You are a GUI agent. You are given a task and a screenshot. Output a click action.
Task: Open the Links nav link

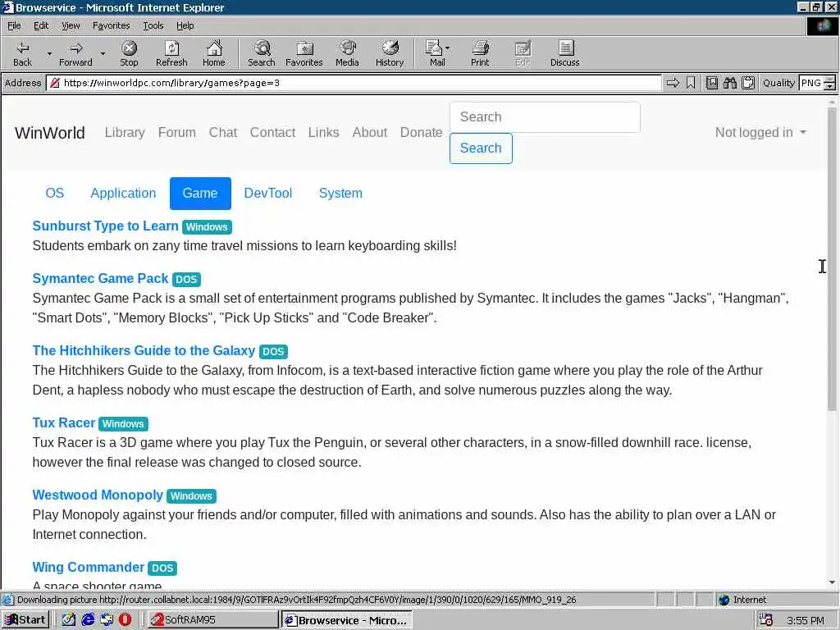(x=323, y=132)
